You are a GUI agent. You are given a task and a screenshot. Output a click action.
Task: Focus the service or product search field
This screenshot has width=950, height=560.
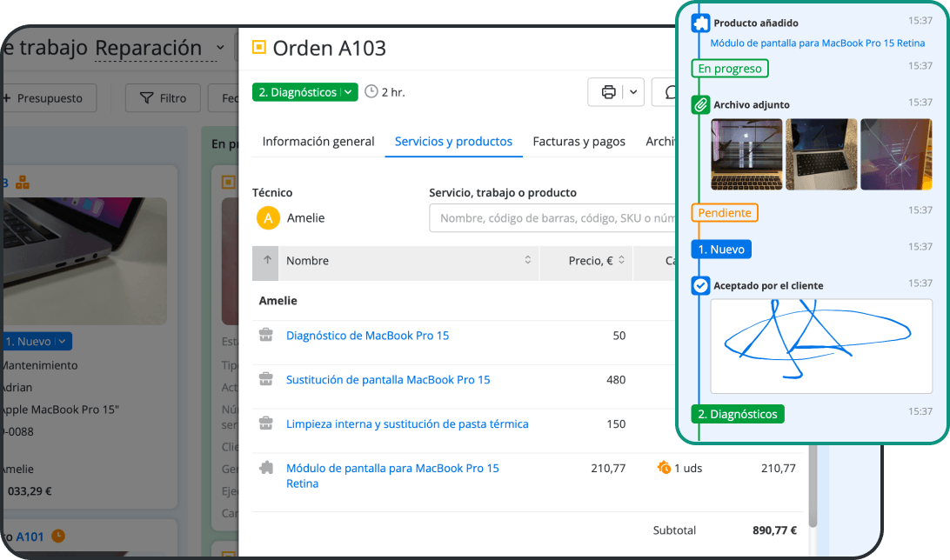click(552, 218)
